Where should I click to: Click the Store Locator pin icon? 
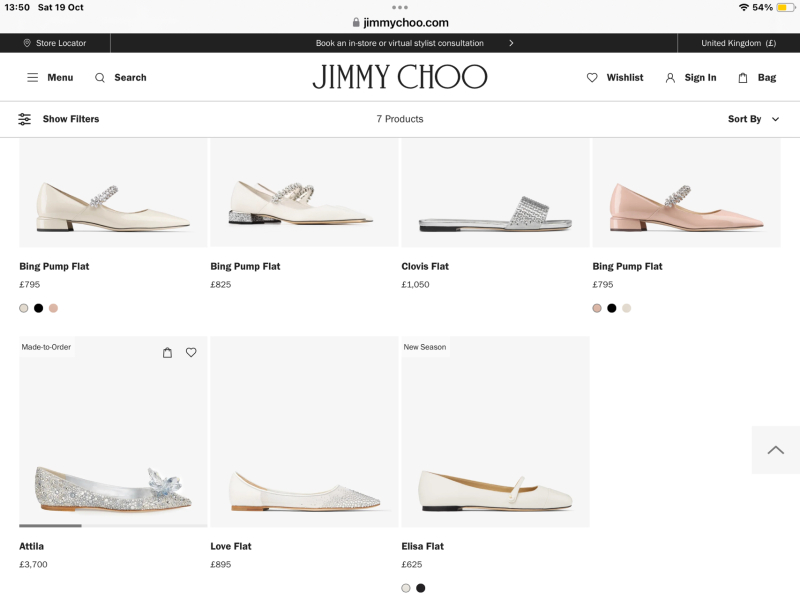click(27, 43)
